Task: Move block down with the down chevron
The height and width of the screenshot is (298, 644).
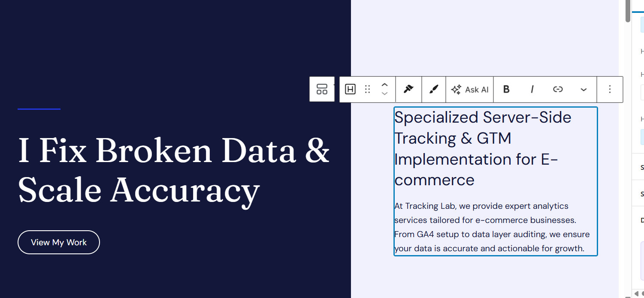Action: point(385,94)
